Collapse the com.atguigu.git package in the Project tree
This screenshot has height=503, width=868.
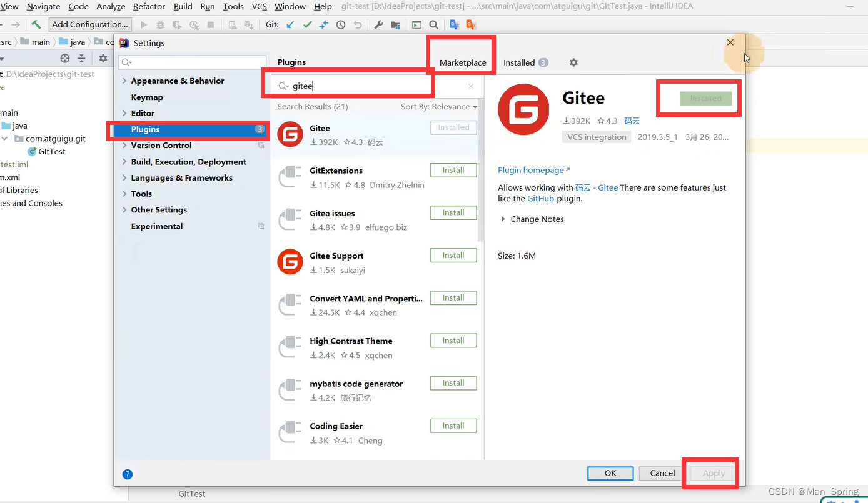coord(5,139)
